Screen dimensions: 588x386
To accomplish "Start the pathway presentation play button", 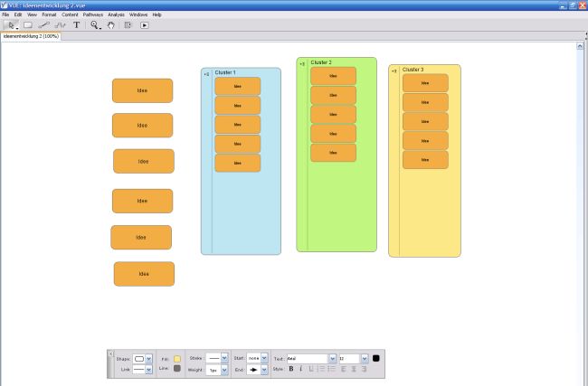I will coord(144,25).
